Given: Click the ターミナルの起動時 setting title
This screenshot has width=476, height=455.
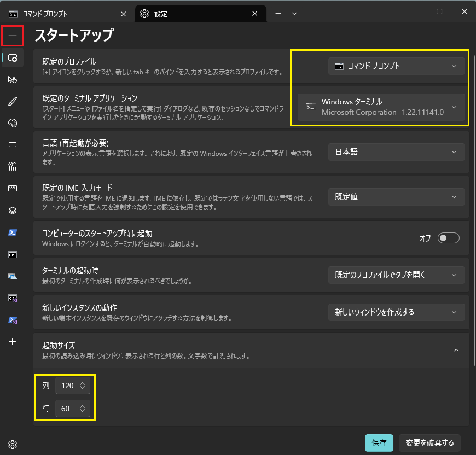Looking at the screenshot, I should 71,271.
